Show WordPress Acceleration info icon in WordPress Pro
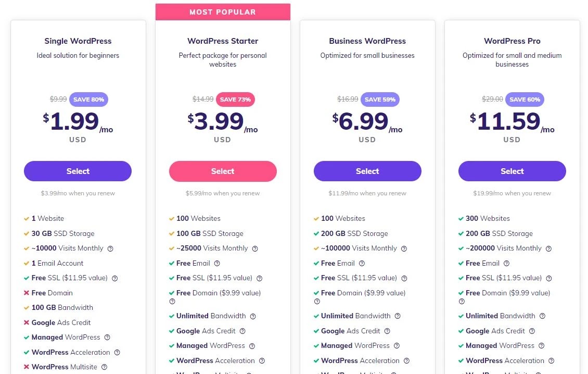Screen dimensions: 588x374 551,360
